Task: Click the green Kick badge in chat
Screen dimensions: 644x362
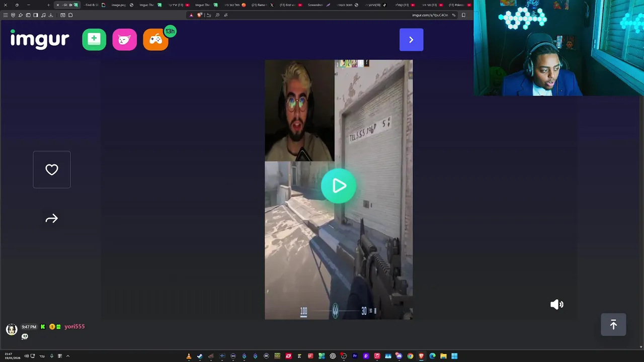Action: pos(43,327)
